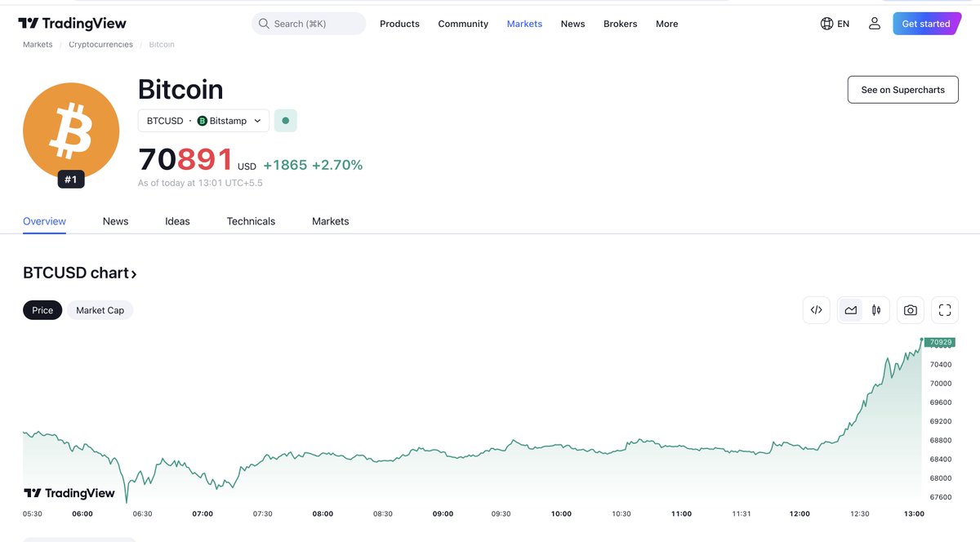This screenshot has height=542, width=980.
Task: Switch to candlestick chart style icon
Action: [x=876, y=310]
